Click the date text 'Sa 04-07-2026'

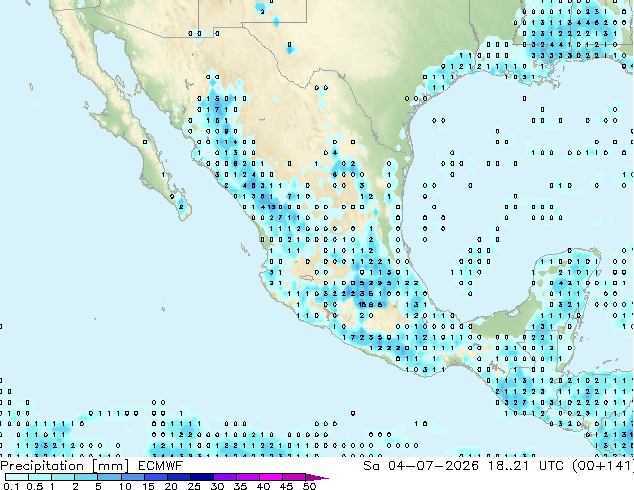click(421, 466)
